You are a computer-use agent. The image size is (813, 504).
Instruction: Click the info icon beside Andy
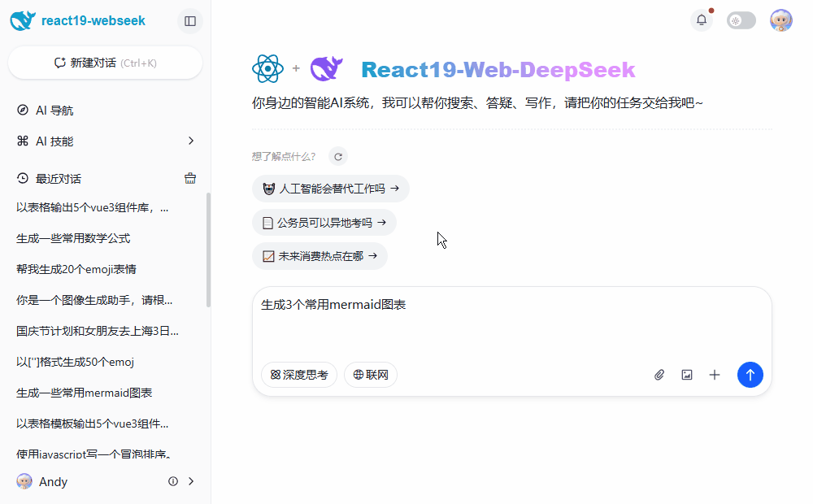173,481
